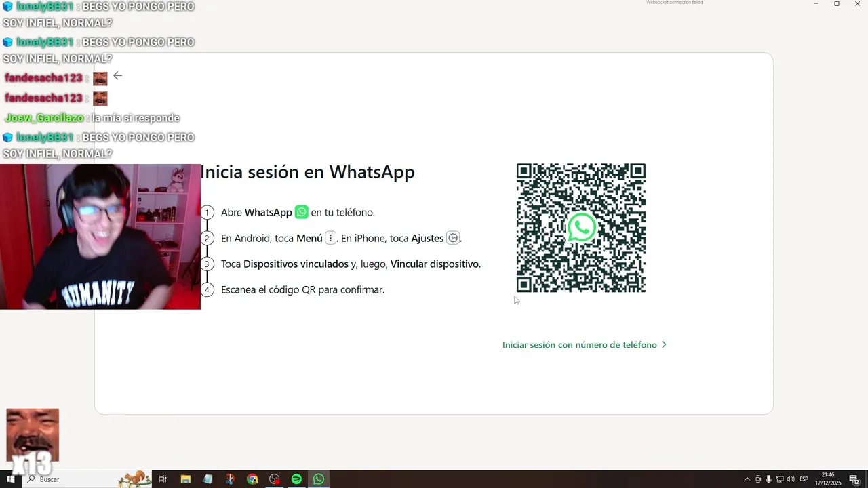Click the WhatsApp QR code
The image size is (868, 488).
[581, 228]
